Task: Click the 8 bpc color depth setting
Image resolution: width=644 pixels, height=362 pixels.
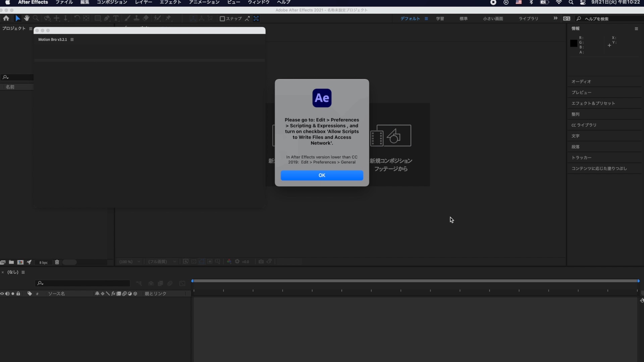Action: coord(44,262)
